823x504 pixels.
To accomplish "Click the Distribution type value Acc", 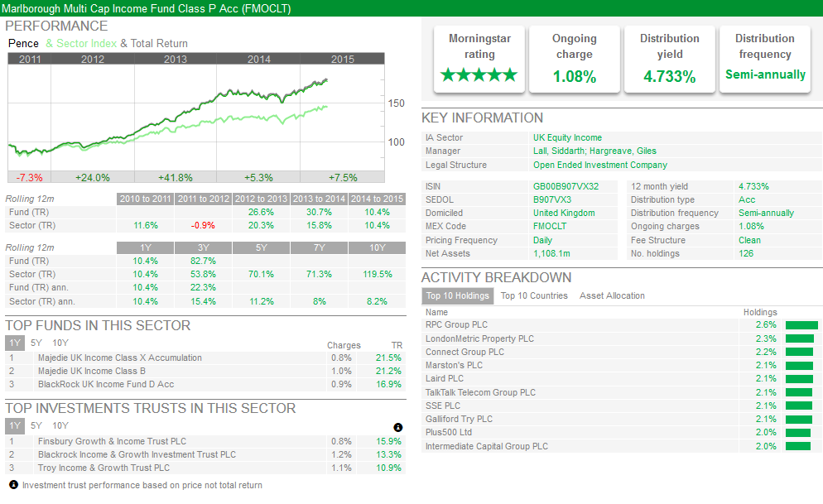I will point(747,199).
